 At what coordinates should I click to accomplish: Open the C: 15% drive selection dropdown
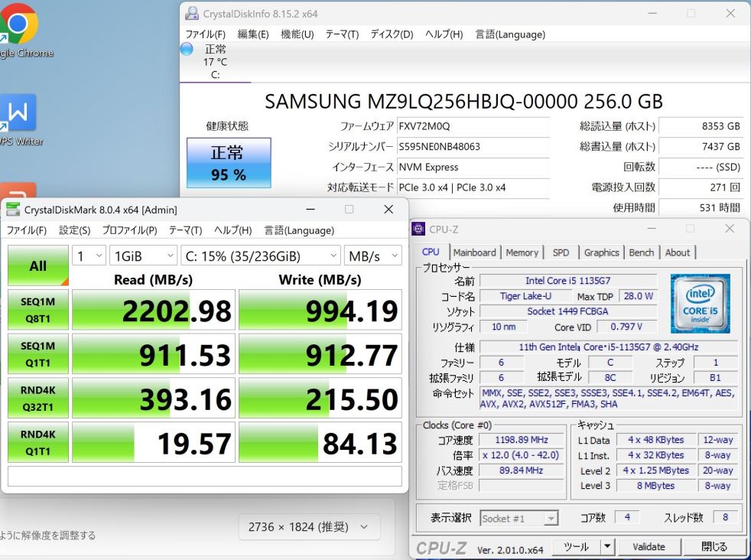click(261, 256)
